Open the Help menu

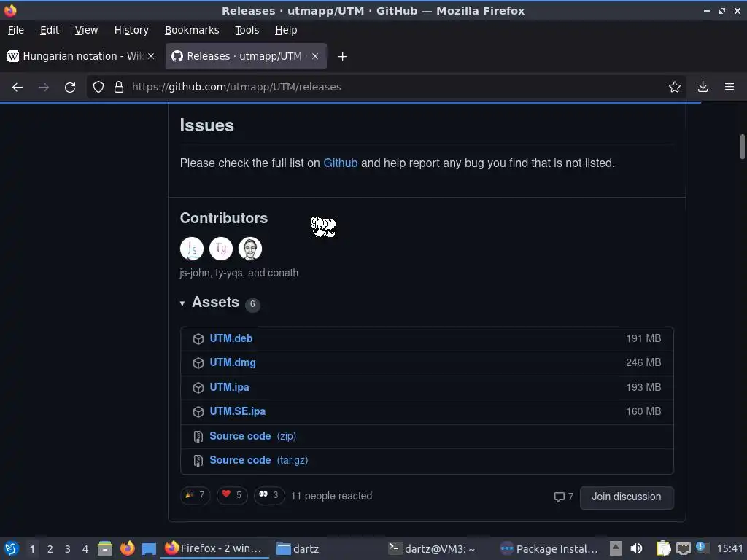click(286, 30)
